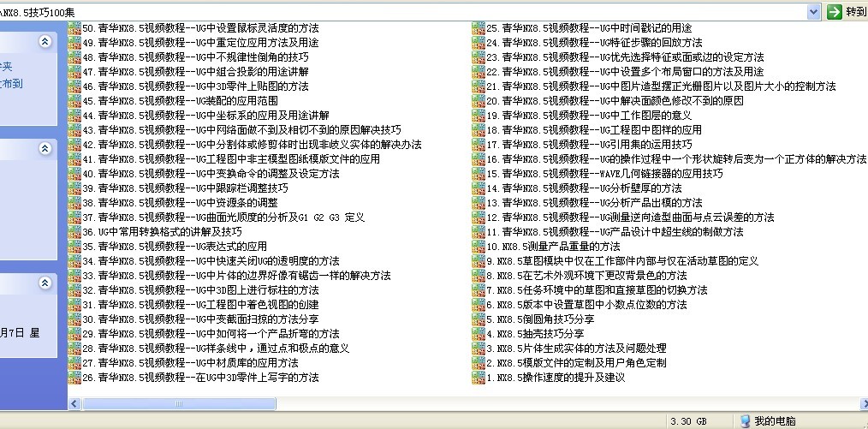The image size is (868, 429).
Task: Click the file icon of item 27 材质库的应用方法
Action: click(74, 363)
